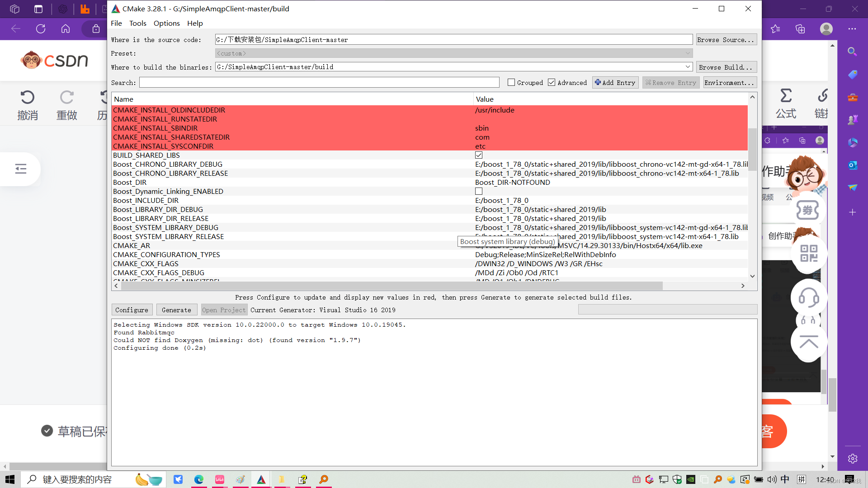The height and width of the screenshot is (488, 868).
Task: Open the volume control in the system tray
Action: [772, 480]
